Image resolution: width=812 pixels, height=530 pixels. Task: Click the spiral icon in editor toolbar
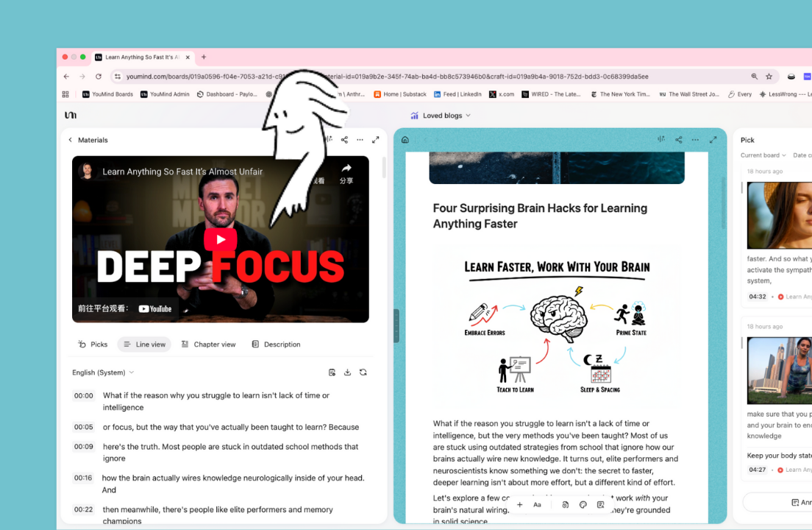pyautogui.click(x=565, y=505)
